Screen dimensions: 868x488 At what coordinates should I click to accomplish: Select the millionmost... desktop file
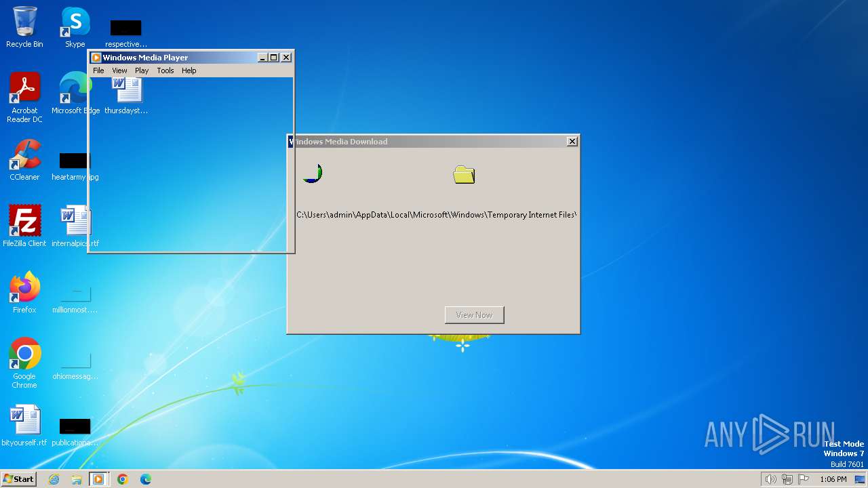click(75, 298)
